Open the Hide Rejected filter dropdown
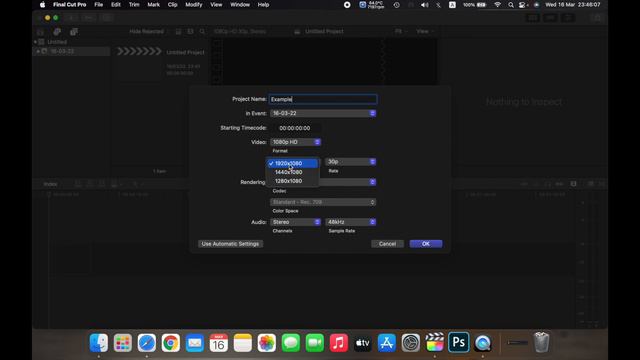The height and width of the screenshot is (360, 640). 148,31
